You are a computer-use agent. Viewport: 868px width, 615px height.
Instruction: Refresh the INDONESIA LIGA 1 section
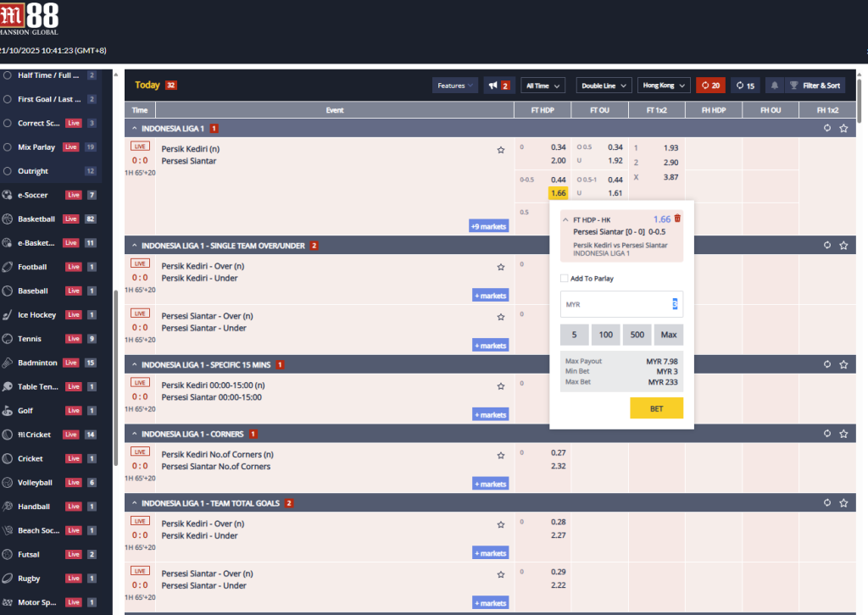(826, 127)
